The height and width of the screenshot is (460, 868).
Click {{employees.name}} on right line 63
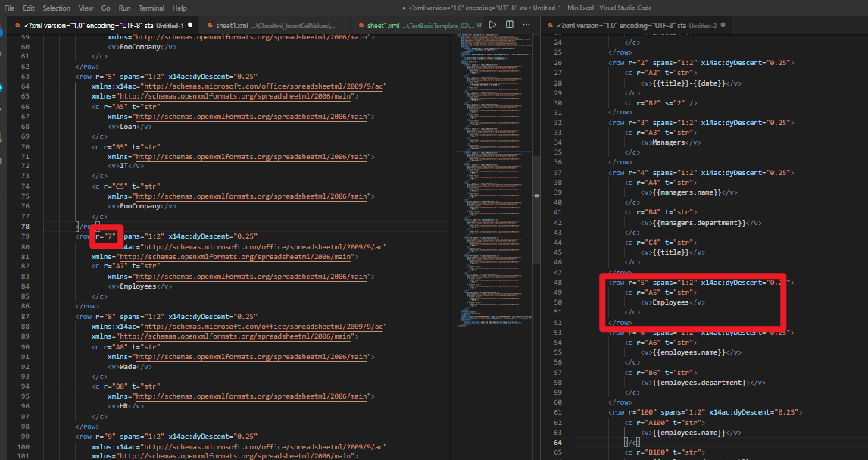pos(688,432)
